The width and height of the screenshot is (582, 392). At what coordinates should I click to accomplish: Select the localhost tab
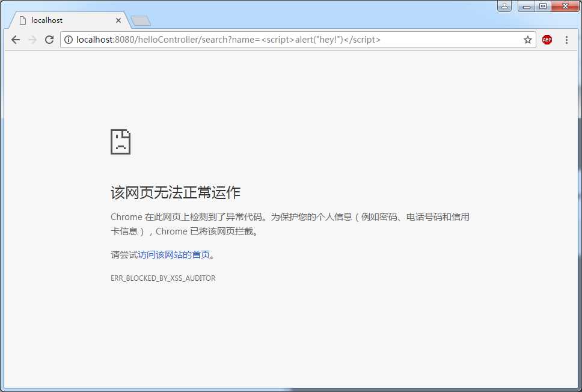pos(70,20)
